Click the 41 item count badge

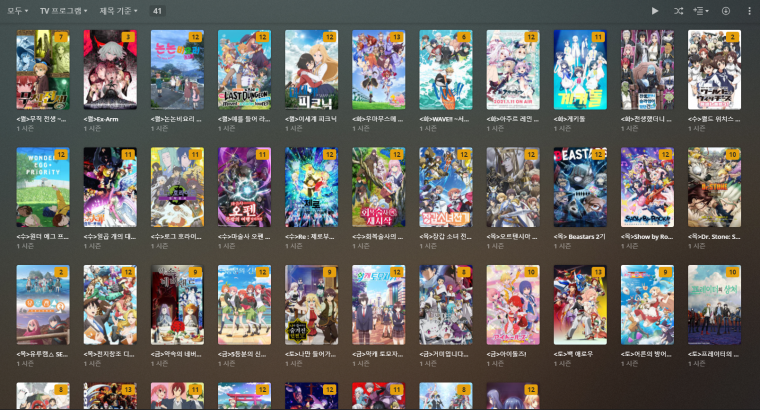[158, 11]
